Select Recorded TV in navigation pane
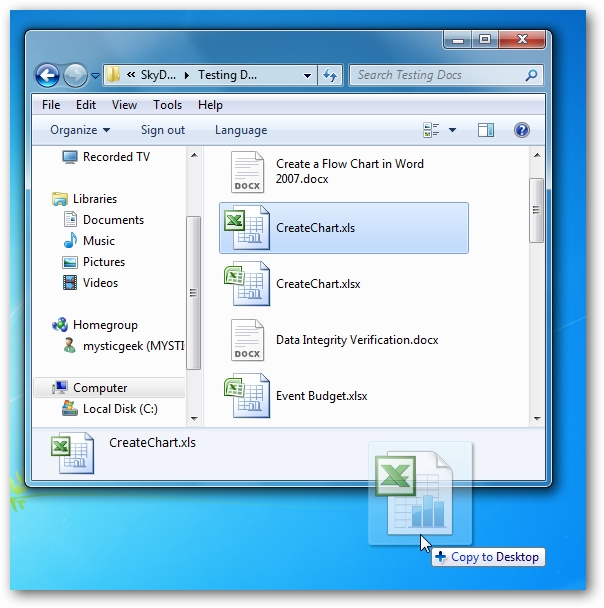The image size is (604, 608). click(x=116, y=157)
